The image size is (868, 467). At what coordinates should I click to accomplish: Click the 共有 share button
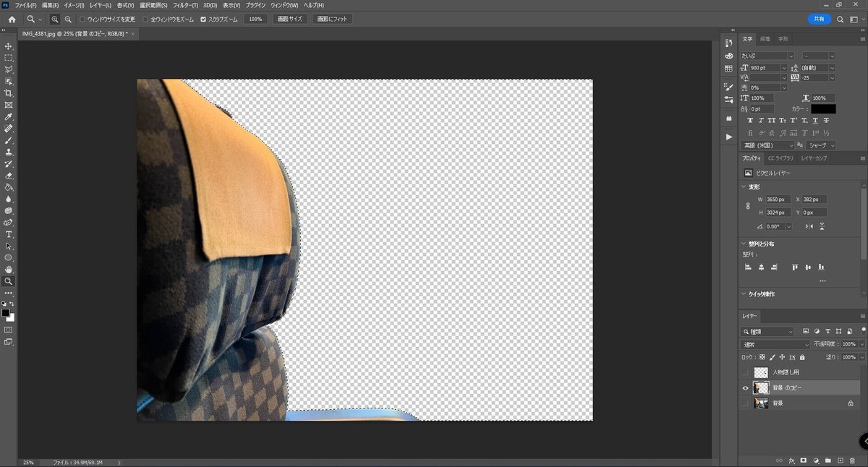click(x=819, y=19)
